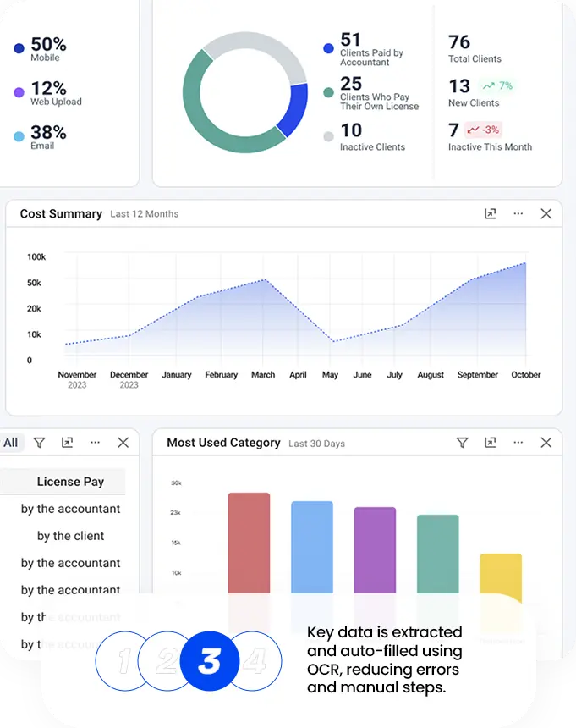Close the Cost Summary panel
The height and width of the screenshot is (728, 576).
click(x=546, y=214)
